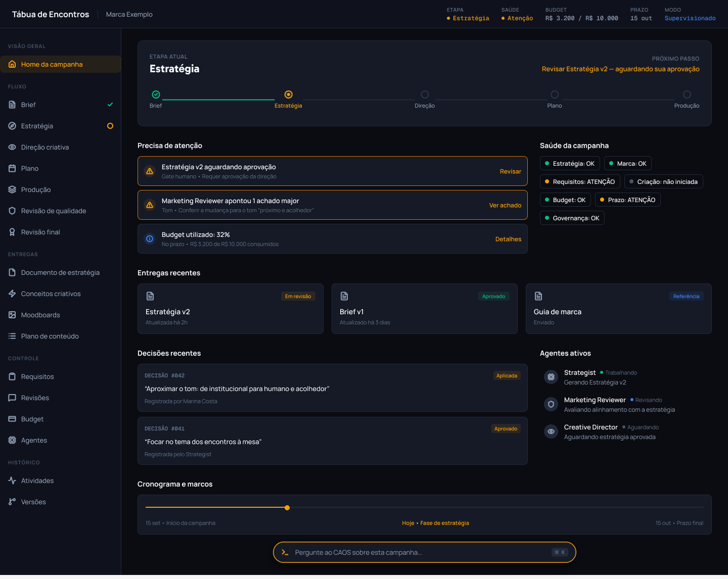Select the Plano step in stage progress
This screenshot has height=579, width=728.
click(555, 99)
